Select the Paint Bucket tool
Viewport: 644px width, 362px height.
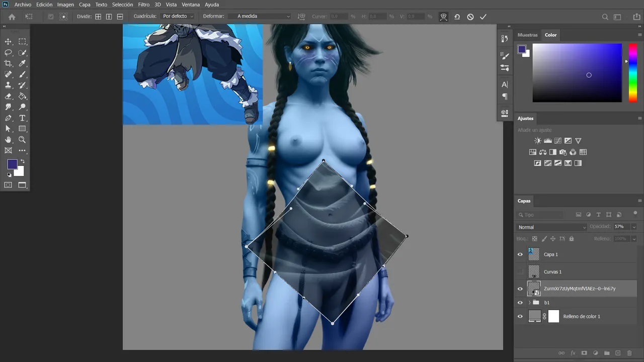click(23, 96)
